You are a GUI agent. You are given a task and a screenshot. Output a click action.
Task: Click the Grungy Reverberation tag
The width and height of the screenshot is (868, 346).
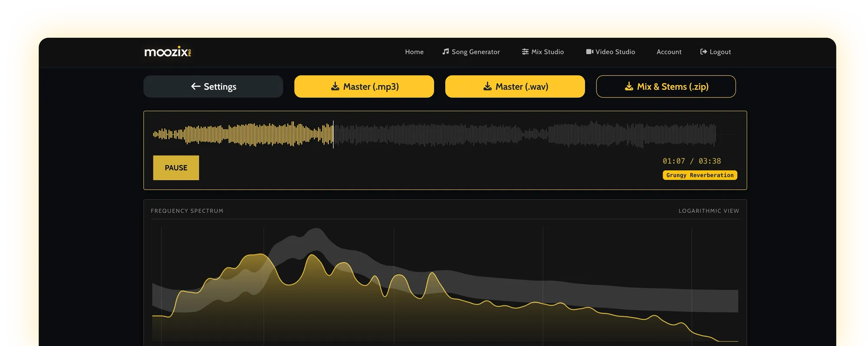[x=700, y=175]
